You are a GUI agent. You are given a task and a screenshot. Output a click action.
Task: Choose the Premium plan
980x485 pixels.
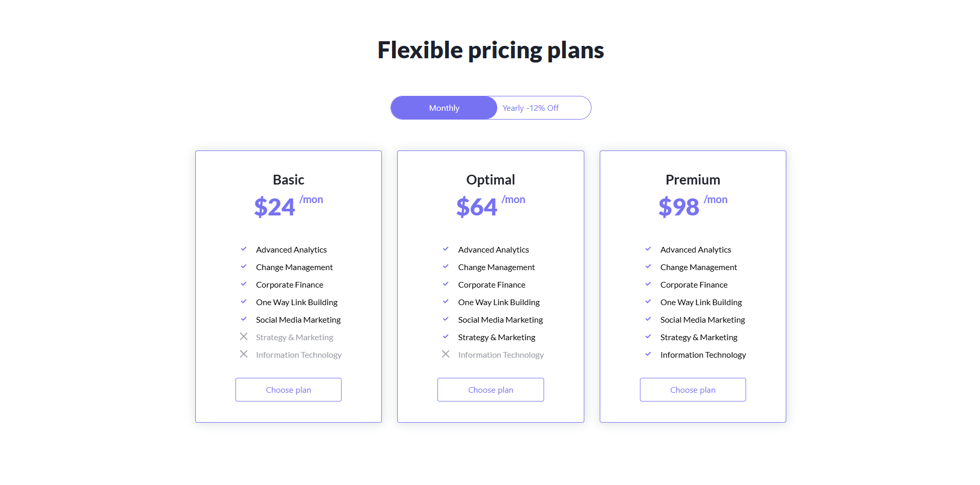692,390
